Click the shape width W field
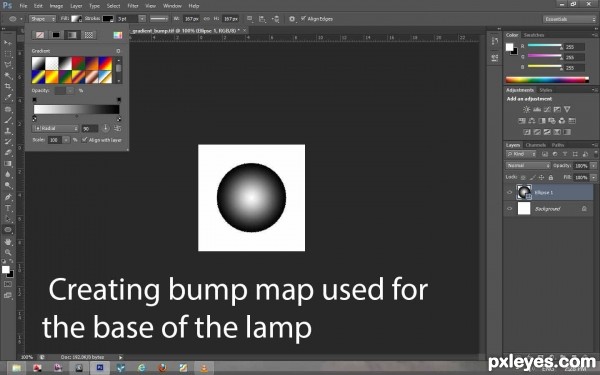 point(191,19)
